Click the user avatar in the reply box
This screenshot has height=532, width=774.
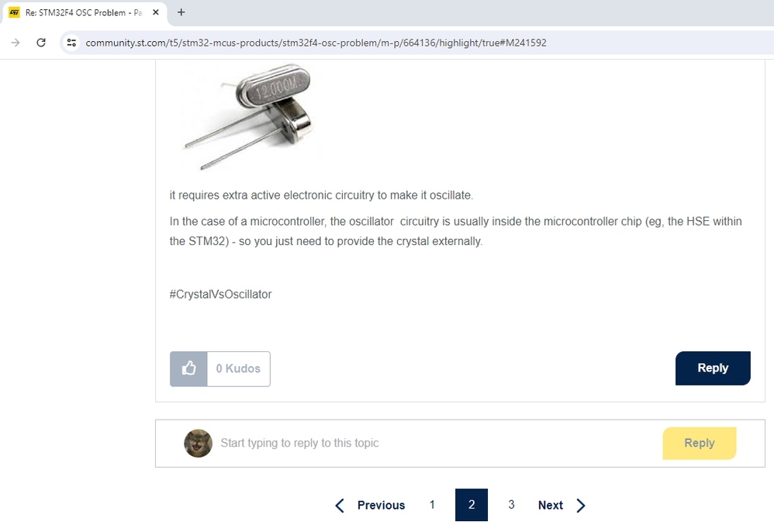pos(198,443)
